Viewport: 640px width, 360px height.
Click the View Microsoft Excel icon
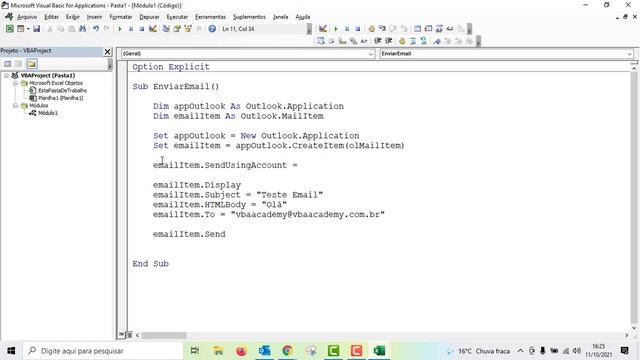(9, 29)
